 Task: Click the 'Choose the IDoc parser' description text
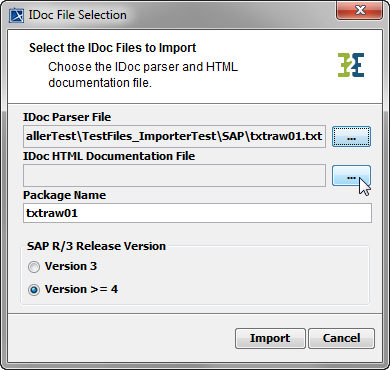tap(143, 75)
